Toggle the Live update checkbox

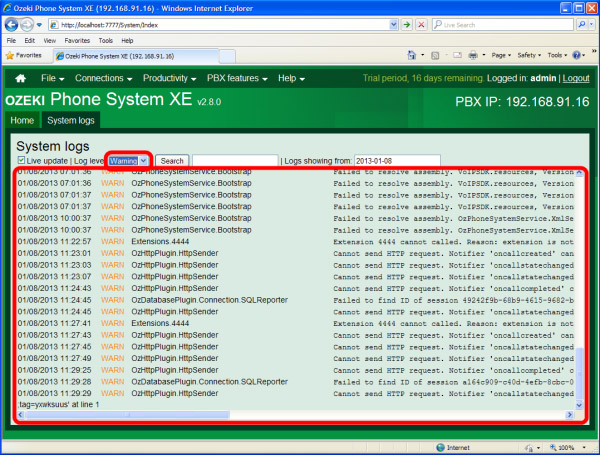pyautogui.click(x=21, y=160)
